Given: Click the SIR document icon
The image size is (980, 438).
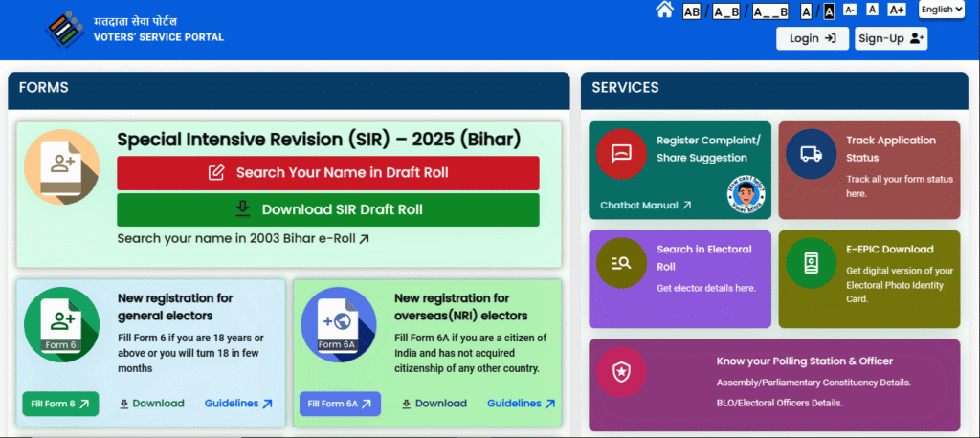Looking at the screenshot, I should [x=61, y=166].
